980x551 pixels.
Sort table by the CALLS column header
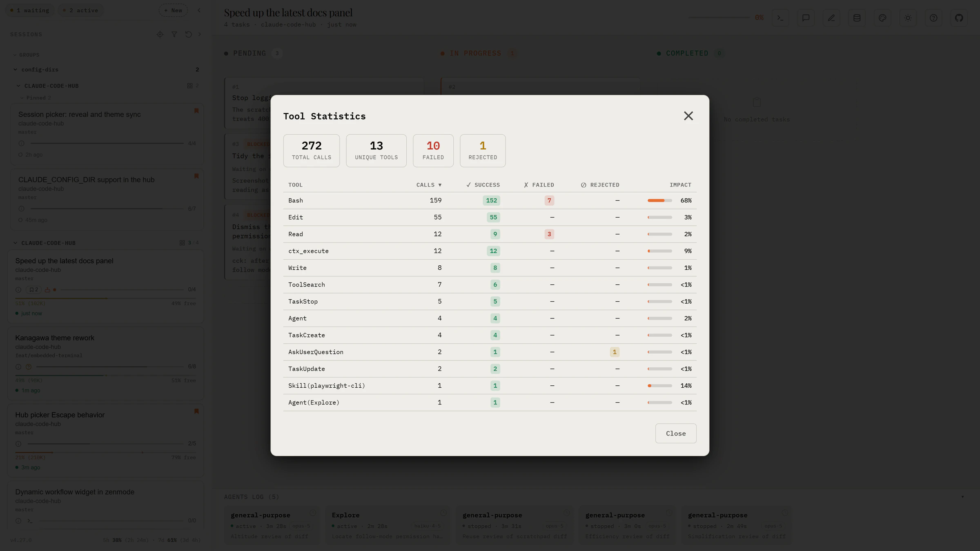click(429, 185)
